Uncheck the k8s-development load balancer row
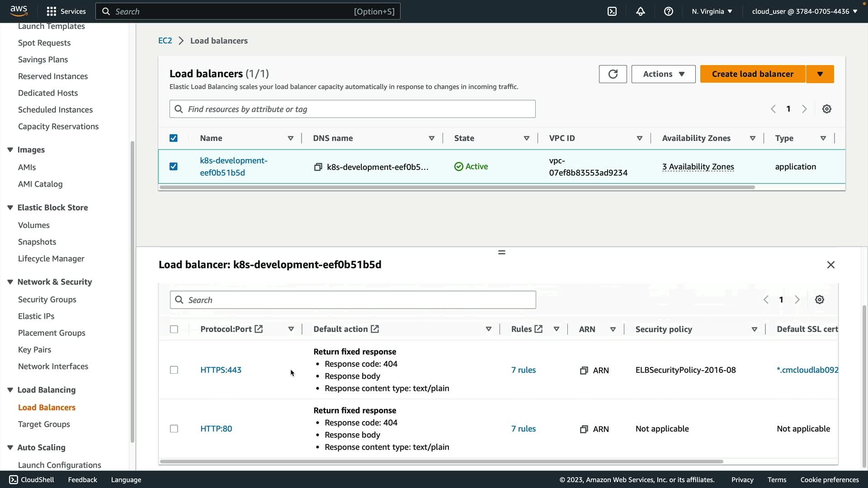 [x=174, y=167]
